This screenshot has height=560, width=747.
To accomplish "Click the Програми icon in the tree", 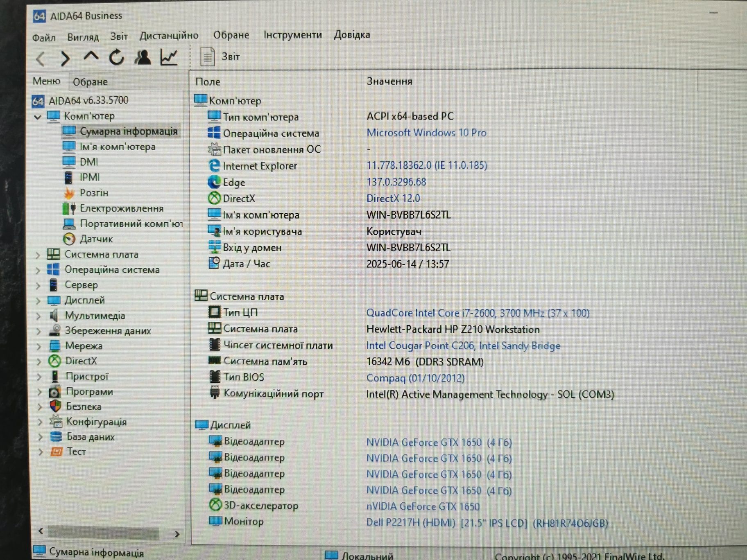I will (55, 392).
